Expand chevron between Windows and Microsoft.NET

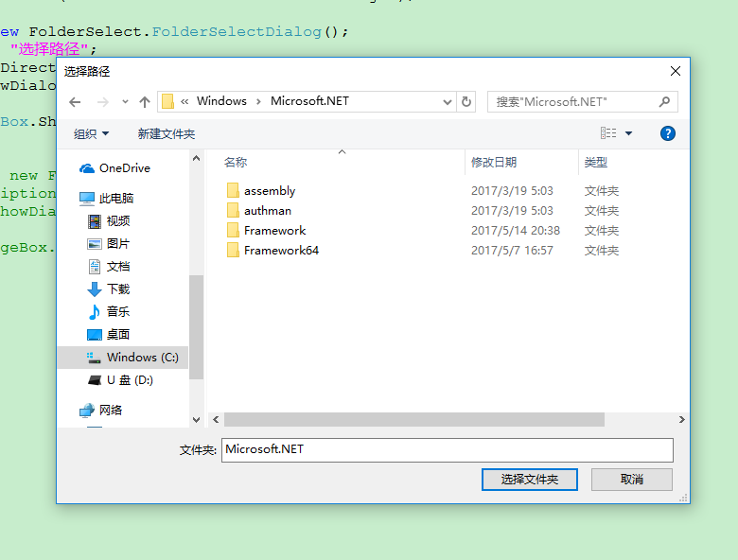pyautogui.click(x=258, y=101)
